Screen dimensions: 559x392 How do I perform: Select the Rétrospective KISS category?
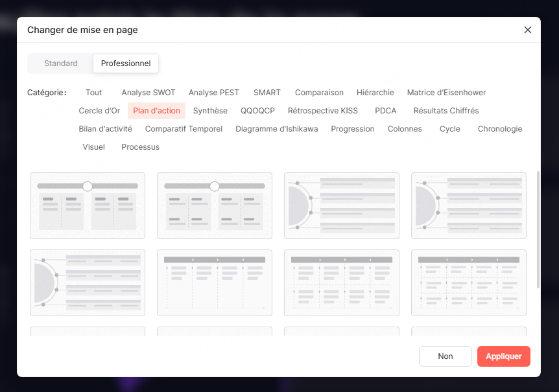323,111
